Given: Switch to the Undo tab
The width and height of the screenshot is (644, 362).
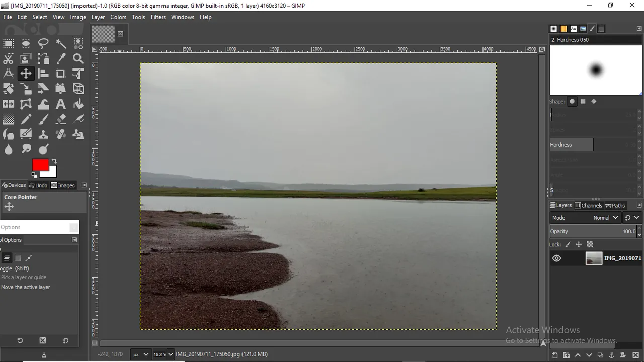Looking at the screenshot, I should (x=38, y=185).
